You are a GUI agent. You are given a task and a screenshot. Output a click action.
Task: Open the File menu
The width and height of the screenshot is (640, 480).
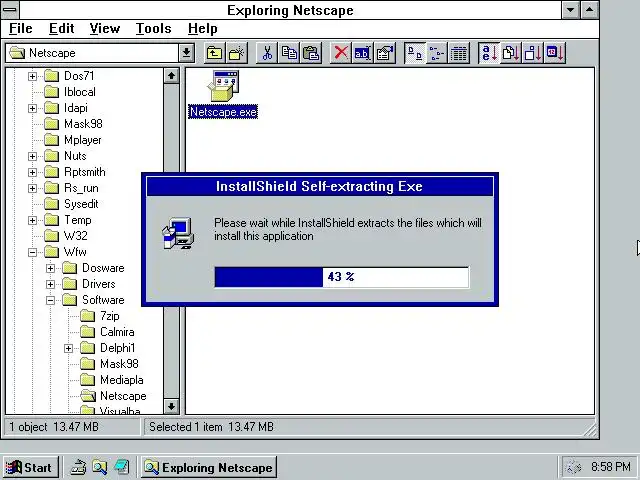pos(20,29)
